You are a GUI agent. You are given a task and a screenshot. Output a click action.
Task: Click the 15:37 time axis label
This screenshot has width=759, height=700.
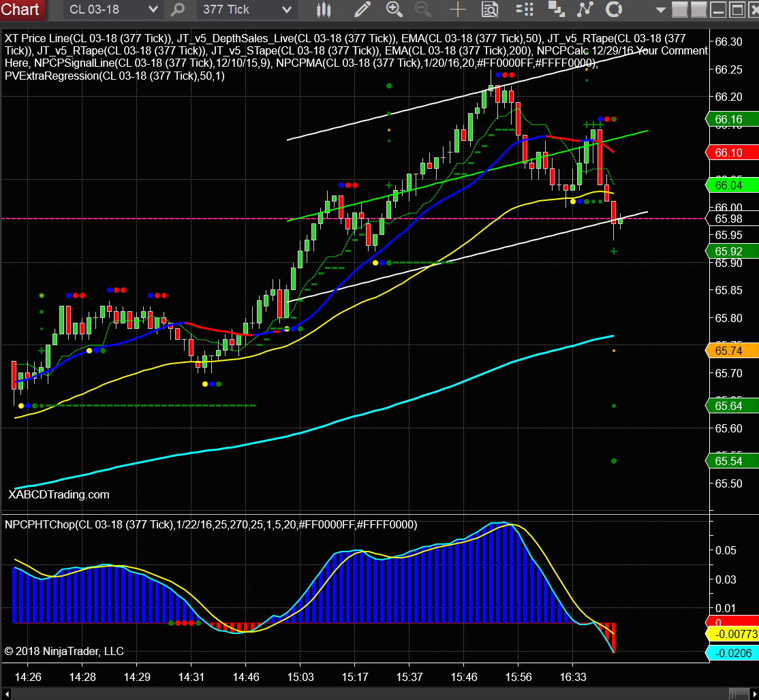click(409, 677)
